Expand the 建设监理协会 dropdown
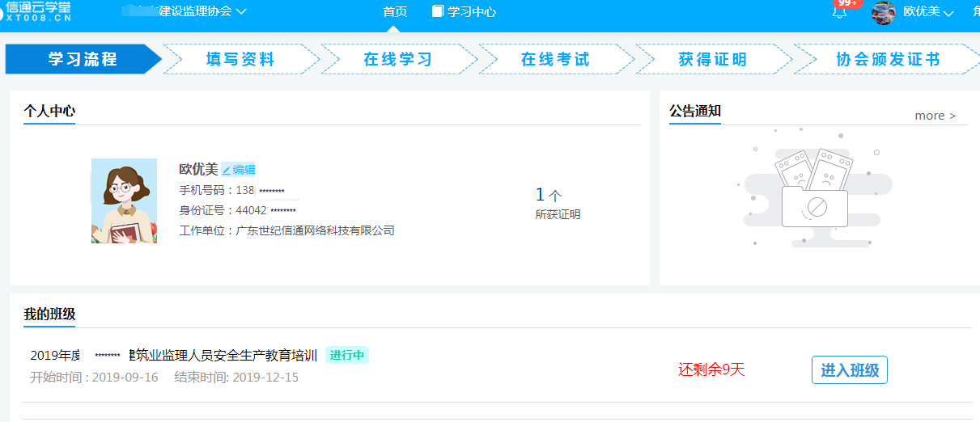The height and width of the screenshot is (422, 980). [x=202, y=12]
